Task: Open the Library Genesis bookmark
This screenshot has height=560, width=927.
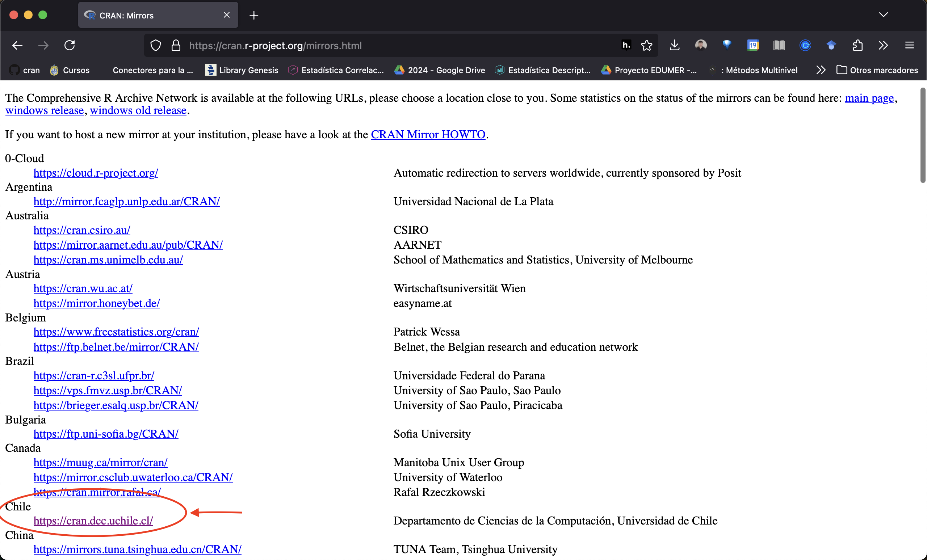Action: pos(242,70)
